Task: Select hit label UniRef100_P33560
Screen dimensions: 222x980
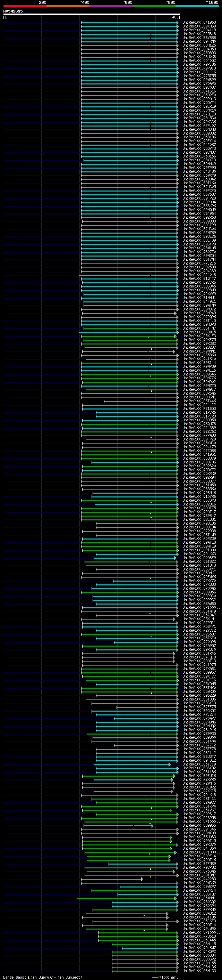Action: [x=199, y=489]
